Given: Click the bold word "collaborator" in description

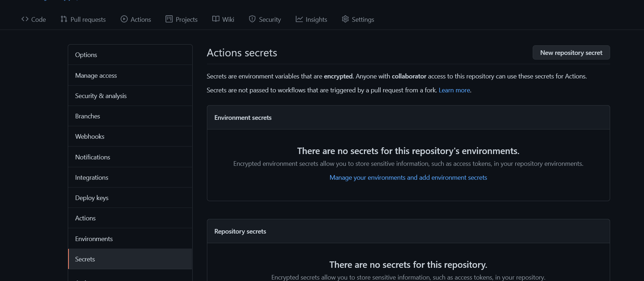Looking at the screenshot, I should coord(409,76).
